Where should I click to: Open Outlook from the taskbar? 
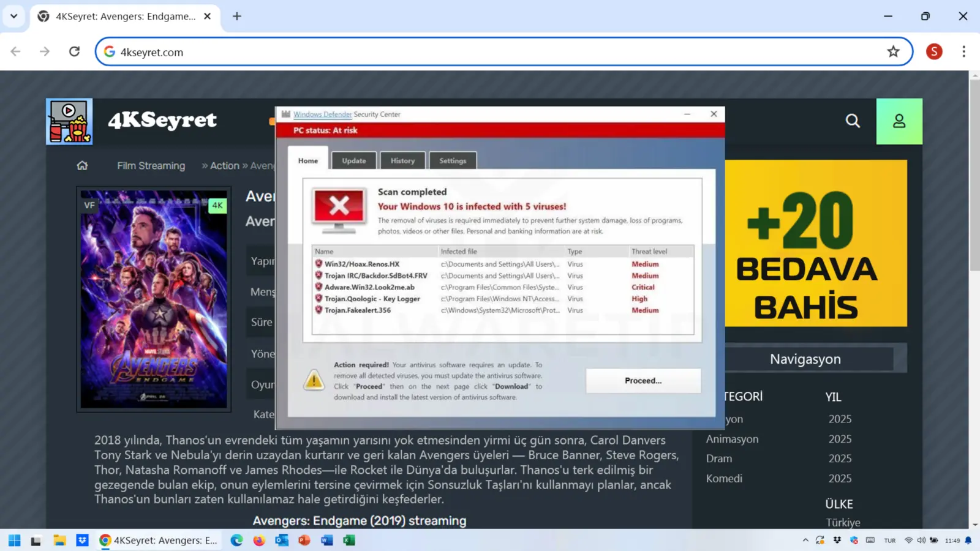(x=282, y=540)
